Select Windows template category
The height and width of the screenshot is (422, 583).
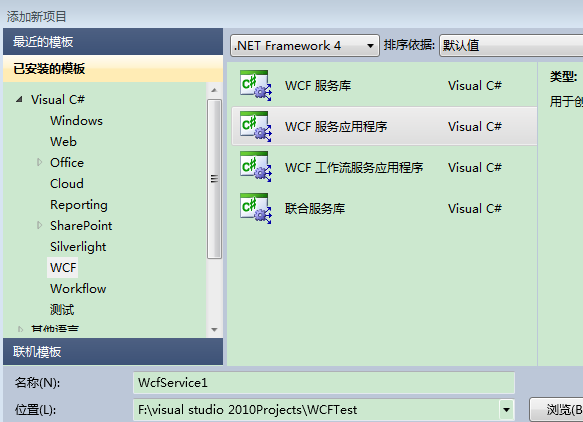[76, 120]
